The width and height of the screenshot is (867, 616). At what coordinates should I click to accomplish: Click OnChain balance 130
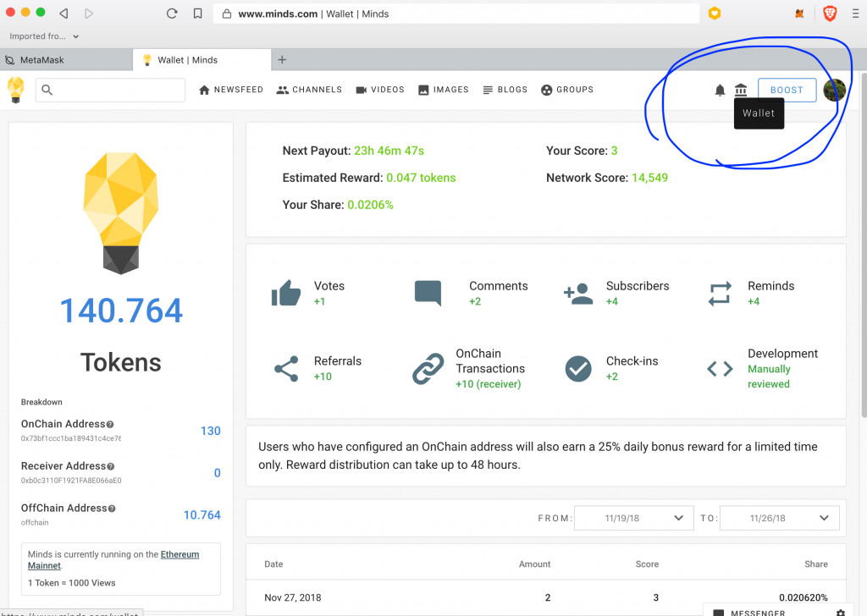point(210,431)
